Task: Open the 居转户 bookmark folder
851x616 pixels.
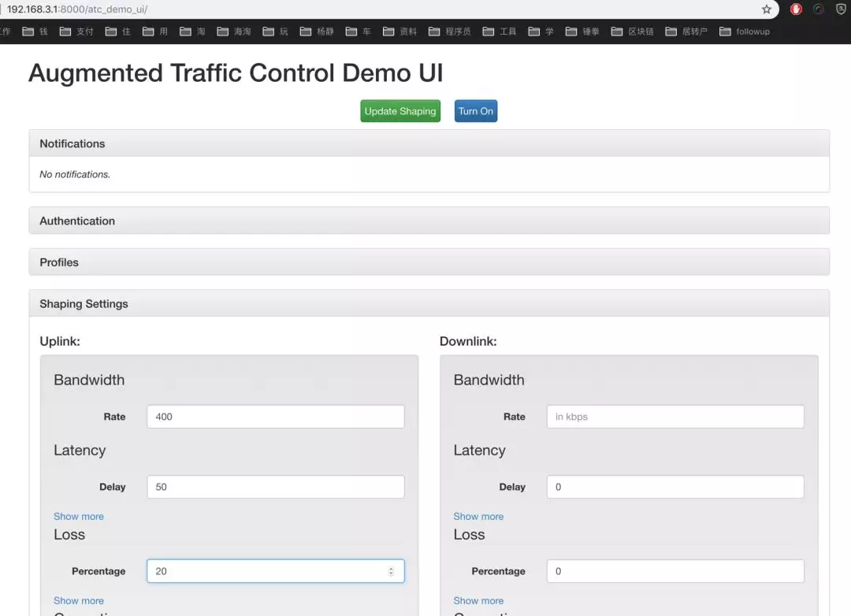Action: (x=686, y=32)
